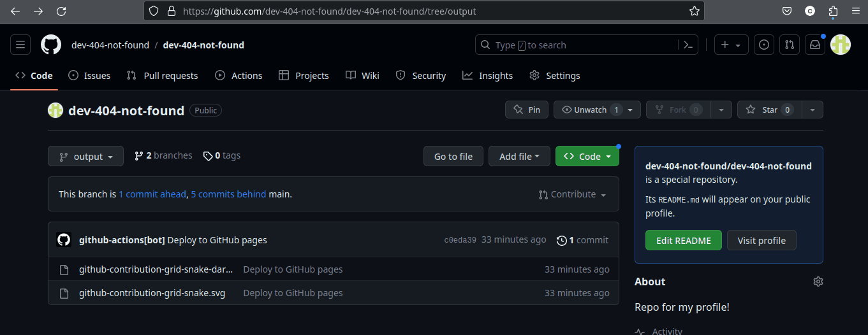Open the user avatar menu
Screen dimensions: 868x335
pos(841,45)
